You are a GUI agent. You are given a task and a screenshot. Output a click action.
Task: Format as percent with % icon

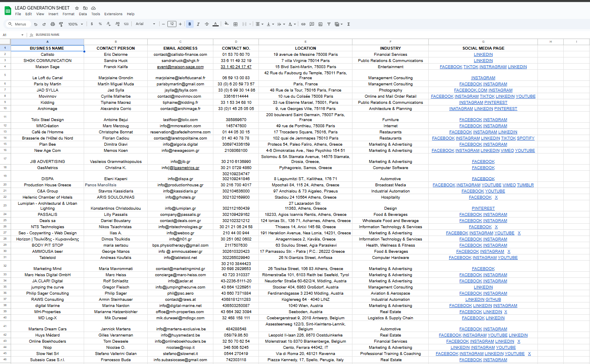click(100, 24)
